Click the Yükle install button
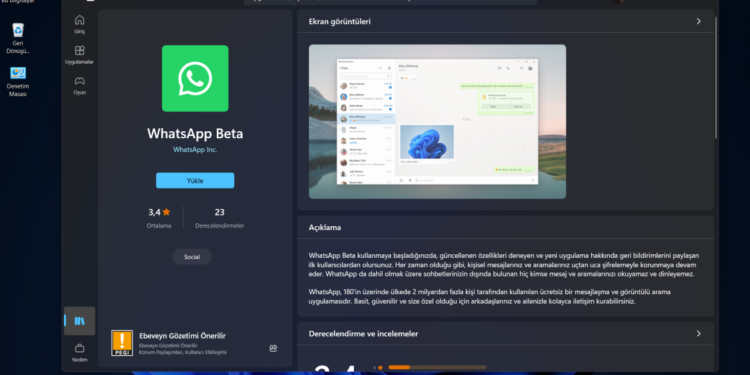Viewport: 750px width, 375px height. (195, 180)
